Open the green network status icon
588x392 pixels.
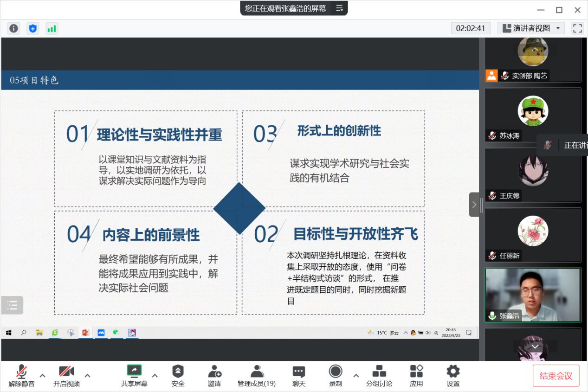(x=52, y=28)
